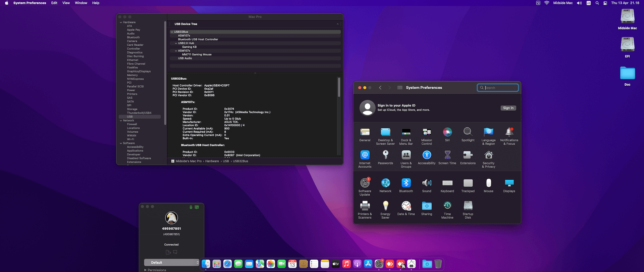This screenshot has width=644, height=272.
Task: Open Spotlight preferences pane
Action: click(468, 134)
